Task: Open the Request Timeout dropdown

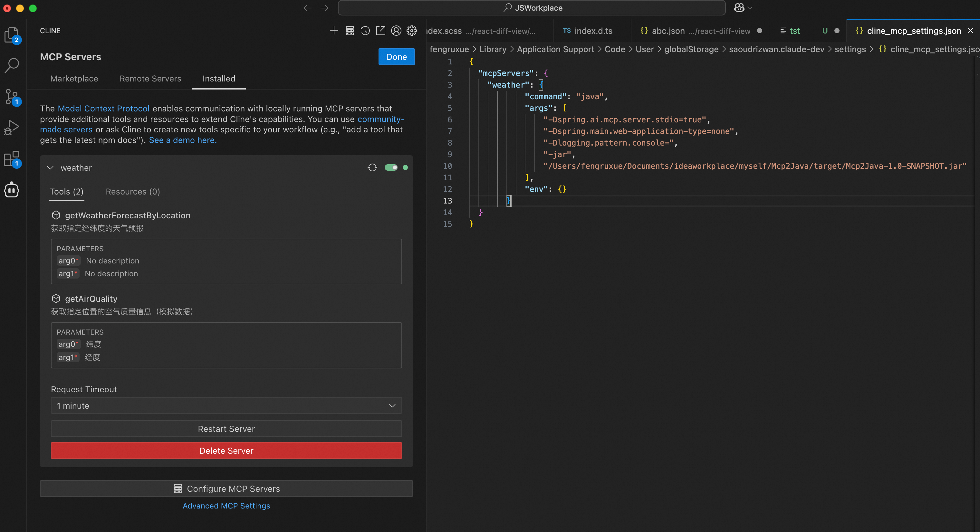Action: (226, 406)
